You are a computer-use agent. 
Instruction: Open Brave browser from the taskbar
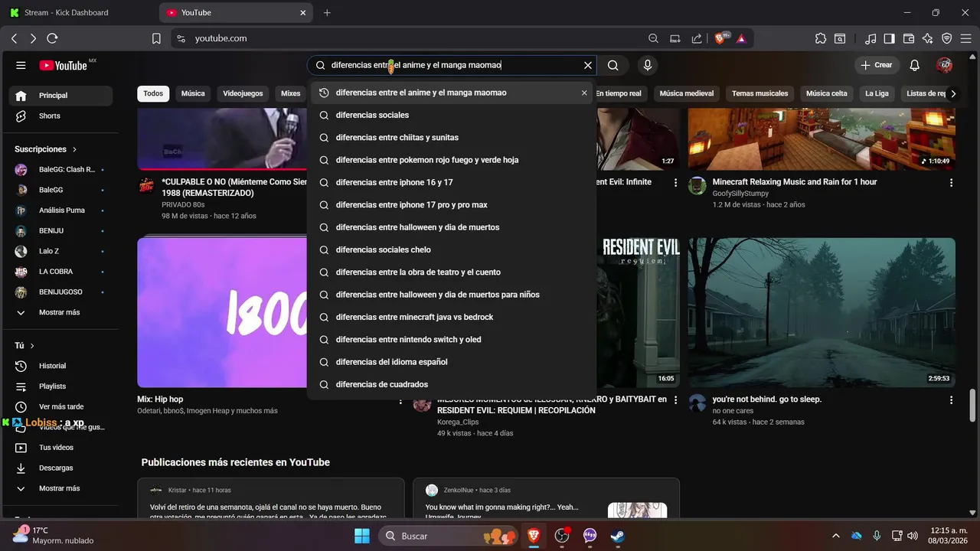534,536
